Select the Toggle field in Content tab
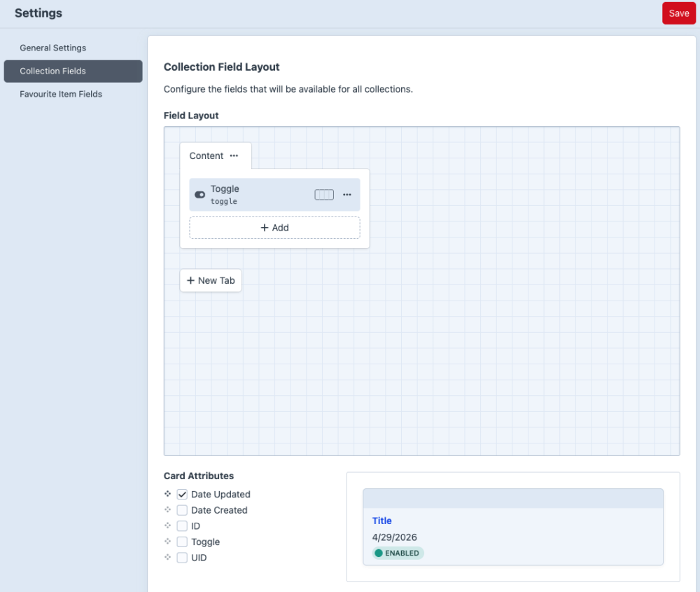This screenshot has width=700, height=592. [274, 195]
